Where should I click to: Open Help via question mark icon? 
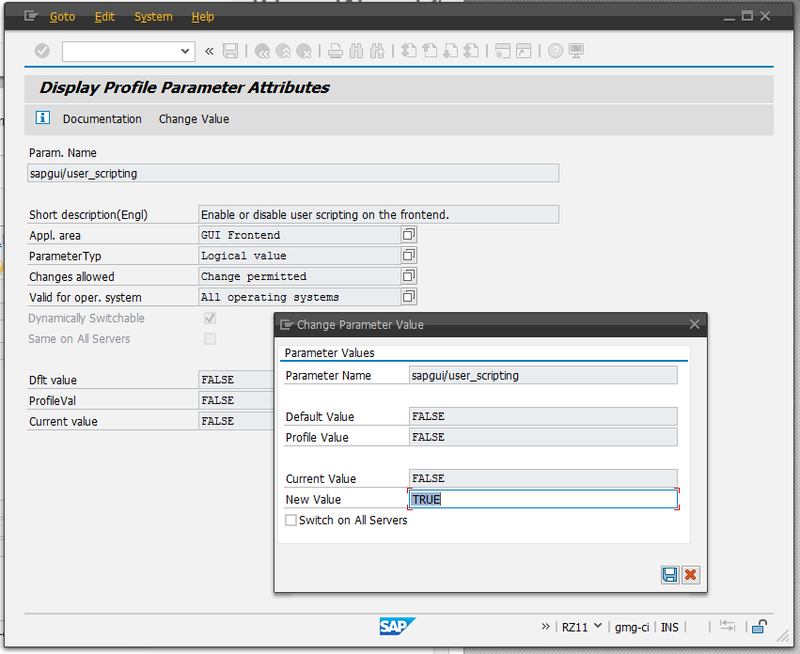pos(555,51)
